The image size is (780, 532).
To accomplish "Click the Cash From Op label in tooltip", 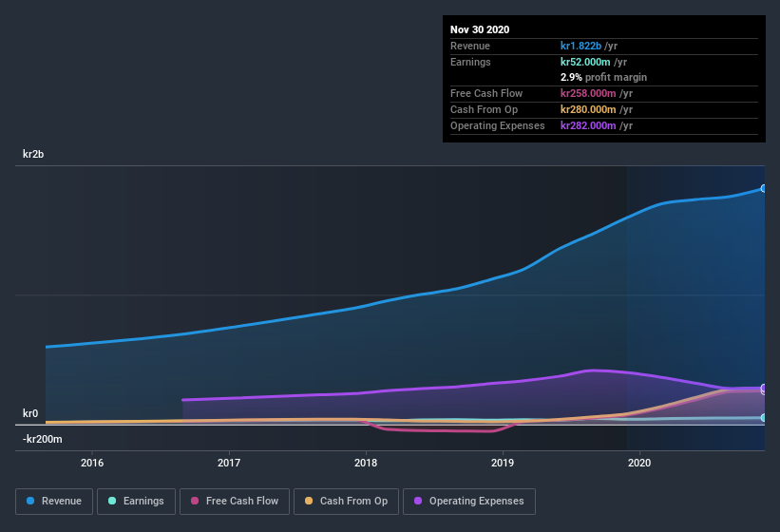I will [484, 109].
